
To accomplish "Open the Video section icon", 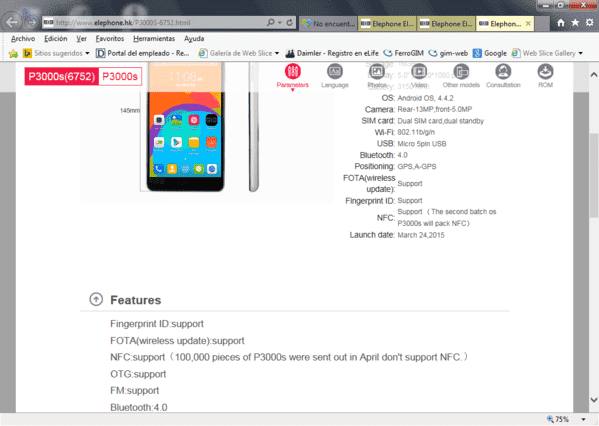I will pos(419,71).
